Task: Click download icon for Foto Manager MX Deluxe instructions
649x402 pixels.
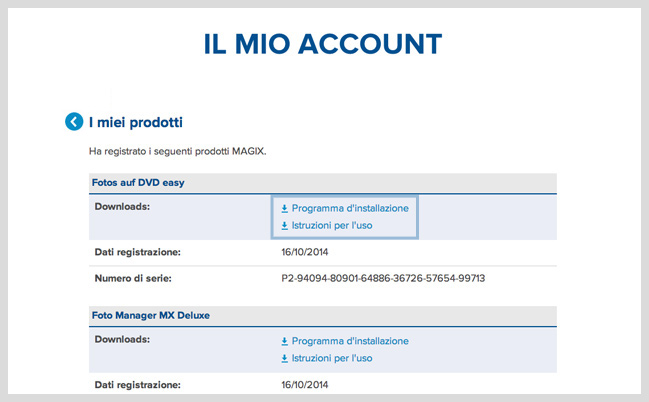Action: pyautogui.click(x=284, y=358)
